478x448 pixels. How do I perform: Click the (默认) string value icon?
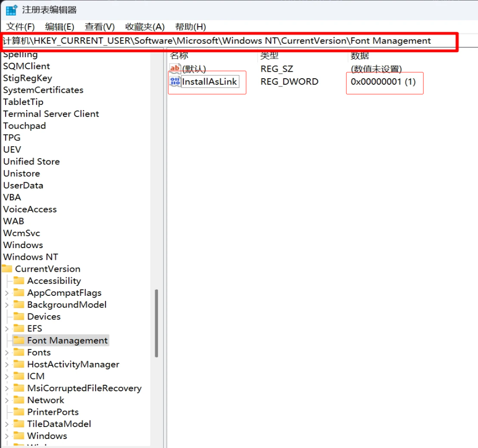[x=175, y=68]
